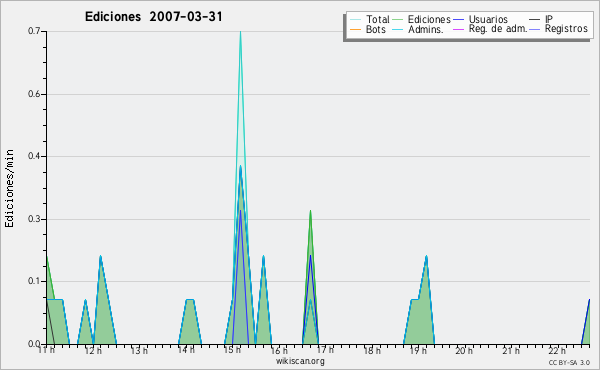Click the green peak near 17 h
Image resolution: width=600 pixels, height=370 pixels.
tap(310, 212)
